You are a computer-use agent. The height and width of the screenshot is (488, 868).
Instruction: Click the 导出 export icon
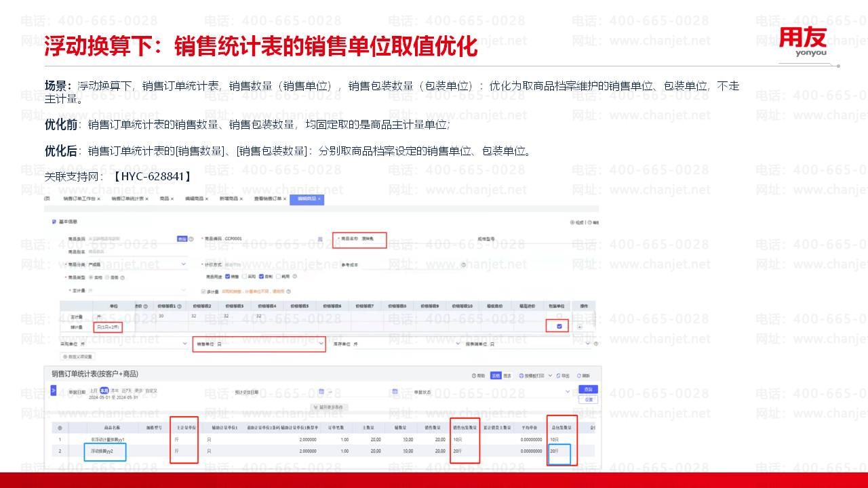(559, 375)
